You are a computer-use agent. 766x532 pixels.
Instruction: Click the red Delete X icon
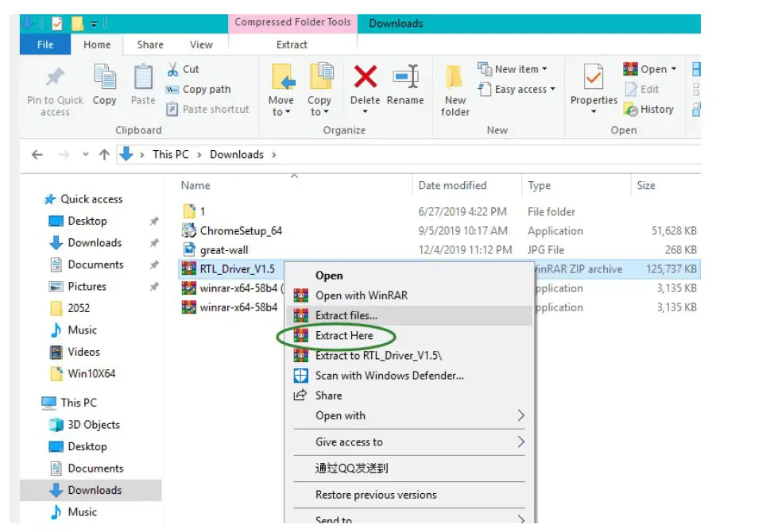click(366, 77)
